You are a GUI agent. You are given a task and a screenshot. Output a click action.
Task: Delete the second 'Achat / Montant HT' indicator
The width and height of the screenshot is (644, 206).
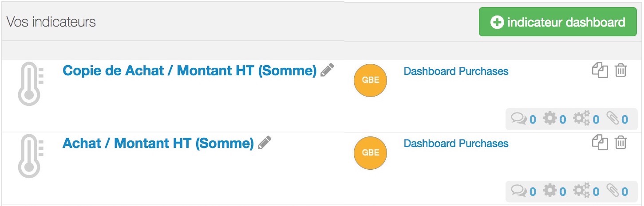pyautogui.click(x=620, y=143)
